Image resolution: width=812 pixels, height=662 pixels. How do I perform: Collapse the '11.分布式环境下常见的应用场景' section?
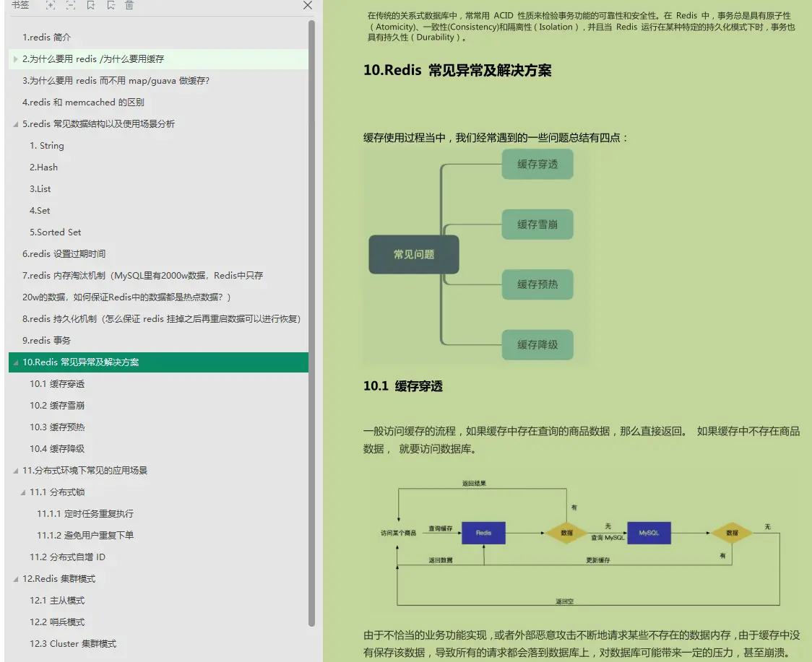[16, 471]
